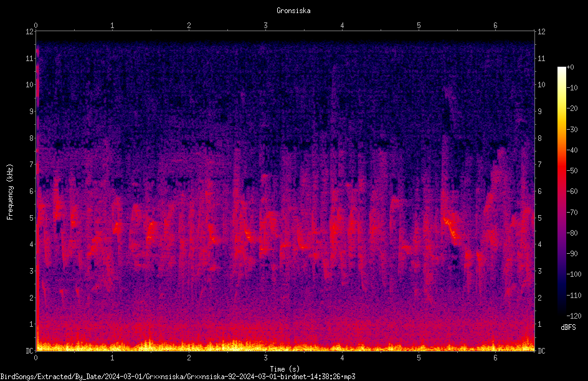Click the +0 label on color scale

coord(570,67)
